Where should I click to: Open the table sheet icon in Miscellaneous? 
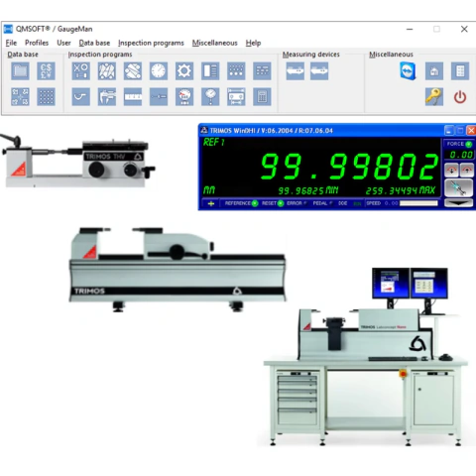(x=460, y=71)
